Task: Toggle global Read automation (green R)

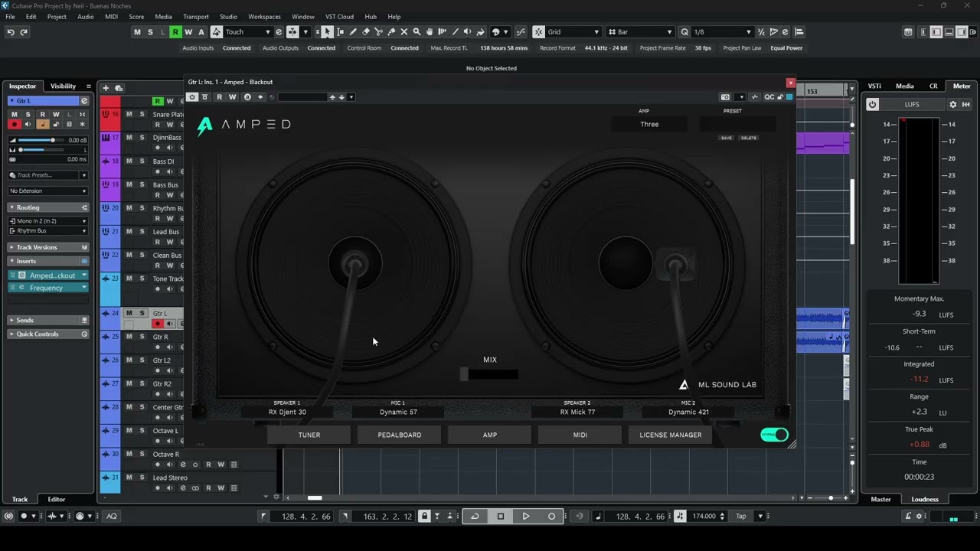Action: pyautogui.click(x=175, y=32)
